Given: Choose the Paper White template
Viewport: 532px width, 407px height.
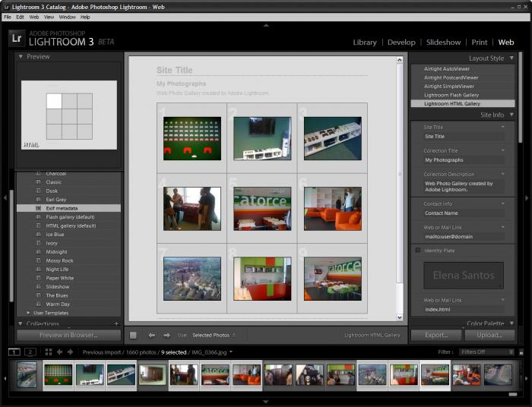Looking at the screenshot, I should click(x=60, y=278).
